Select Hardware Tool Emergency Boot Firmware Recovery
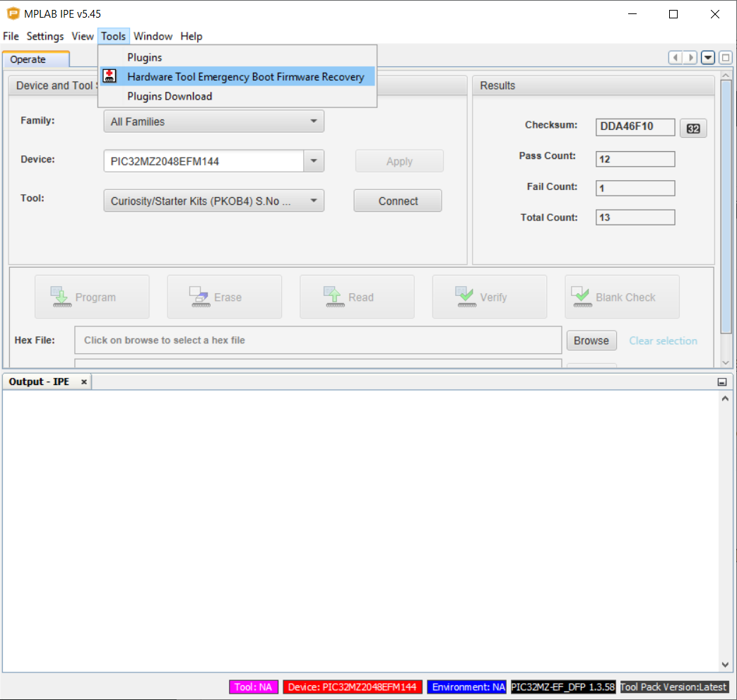The width and height of the screenshot is (737, 700). click(x=237, y=76)
